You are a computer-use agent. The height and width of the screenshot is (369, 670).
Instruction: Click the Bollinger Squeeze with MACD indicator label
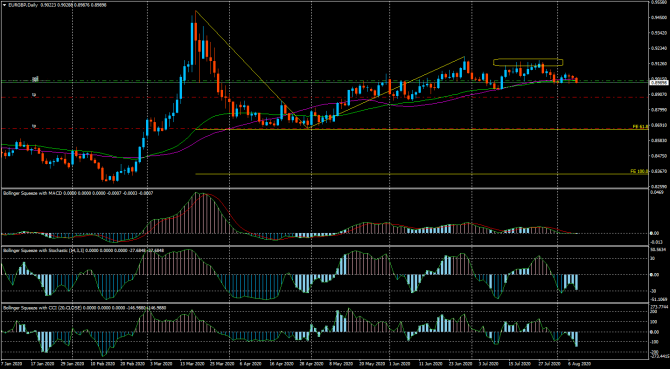point(32,193)
